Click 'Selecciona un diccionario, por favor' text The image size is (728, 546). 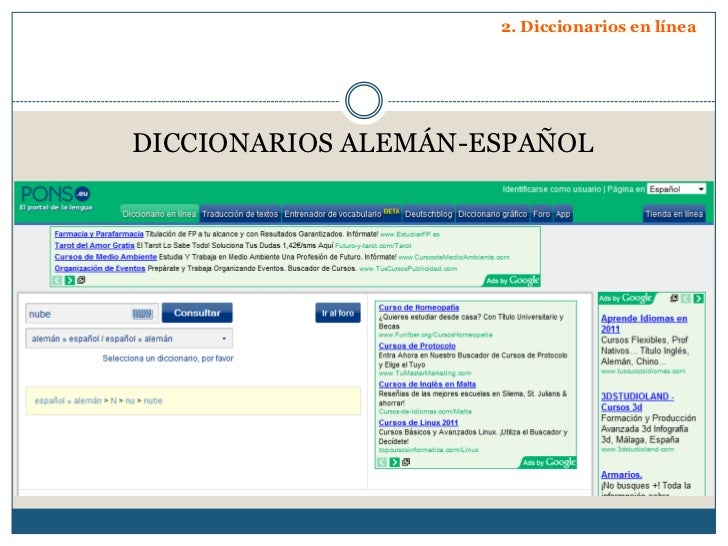[168, 358]
